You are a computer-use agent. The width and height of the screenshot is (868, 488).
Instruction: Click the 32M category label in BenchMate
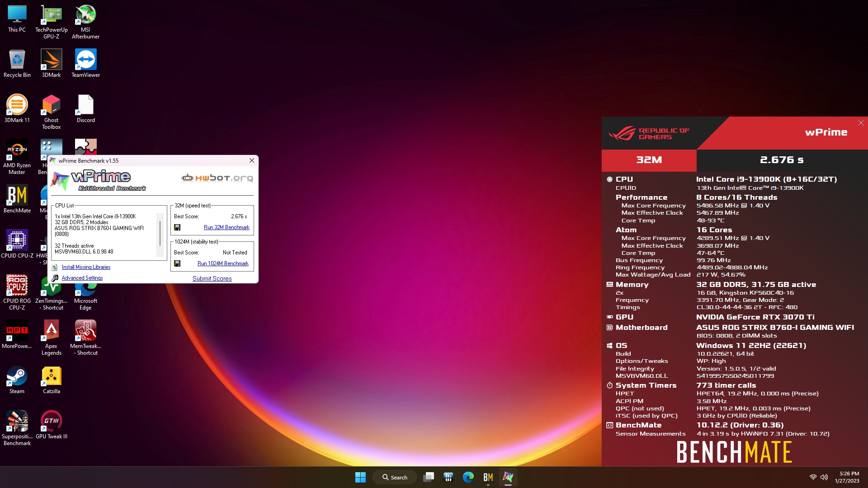pyautogui.click(x=649, y=160)
